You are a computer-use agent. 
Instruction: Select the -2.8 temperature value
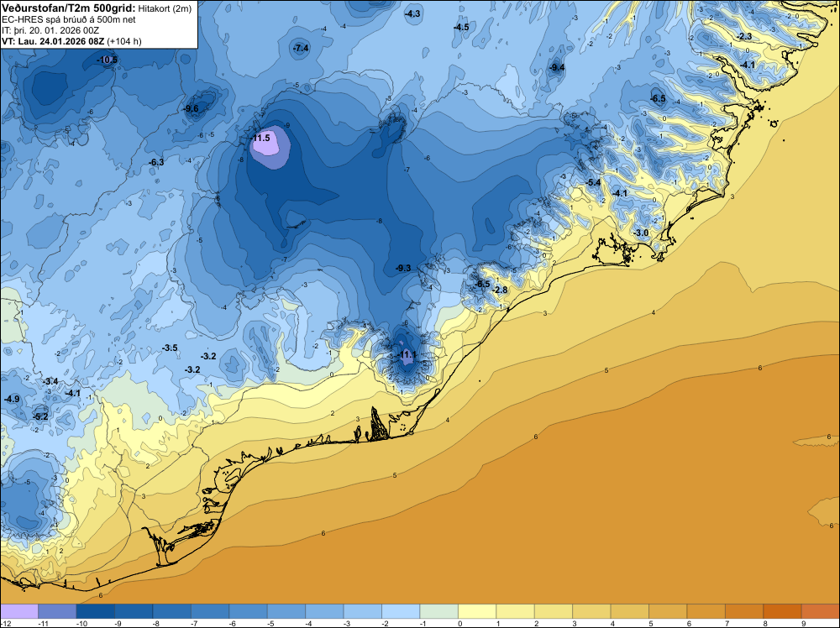[499, 290]
